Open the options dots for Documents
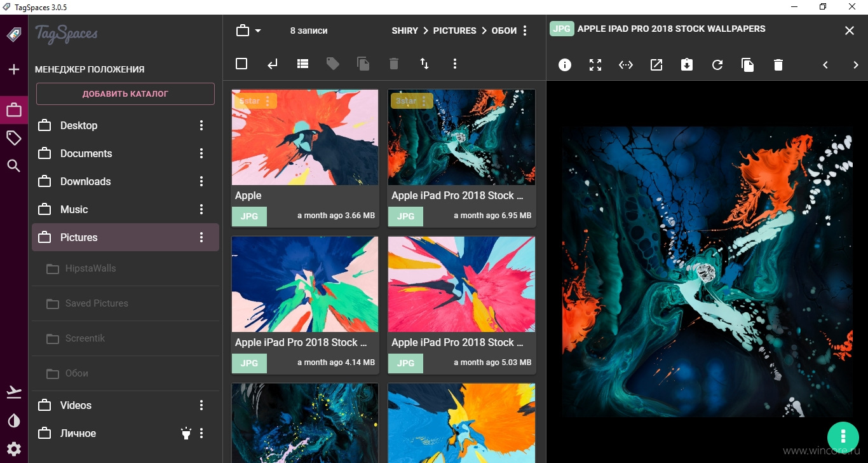 pos(201,153)
